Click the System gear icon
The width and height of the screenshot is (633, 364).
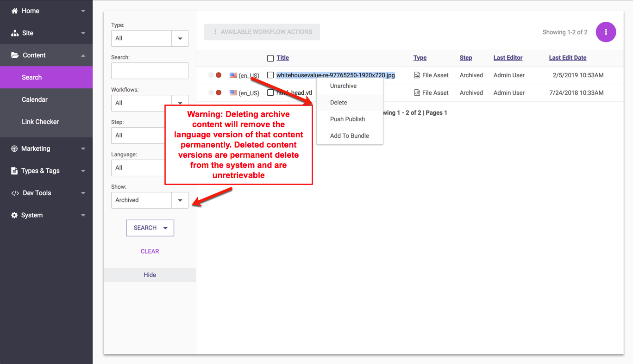[x=14, y=215]
